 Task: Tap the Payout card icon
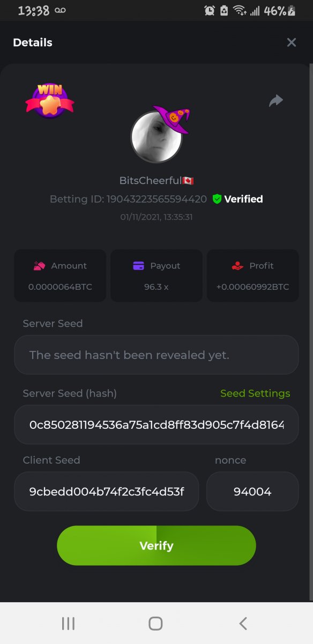point(138,266)
